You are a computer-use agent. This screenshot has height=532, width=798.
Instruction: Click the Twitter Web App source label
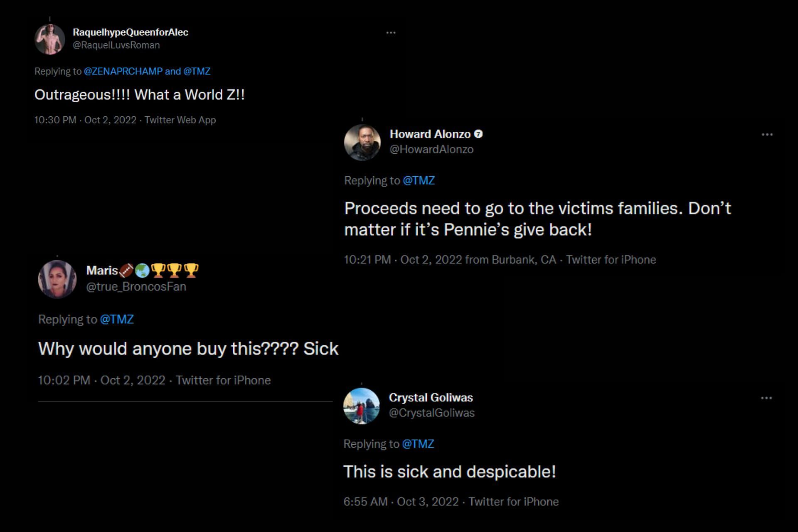click(180, 120)
